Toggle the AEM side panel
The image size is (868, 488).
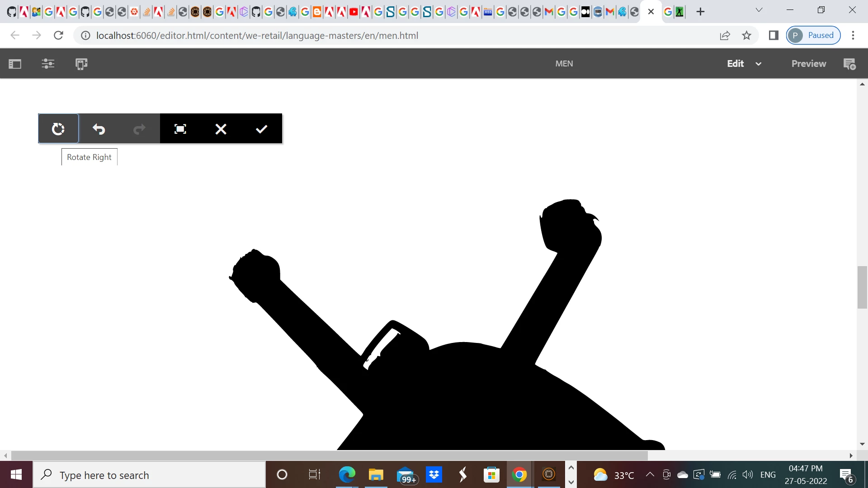15,64
